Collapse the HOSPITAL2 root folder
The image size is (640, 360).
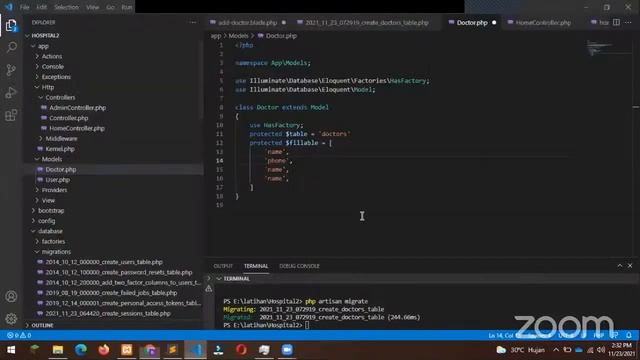pos(45,36)
